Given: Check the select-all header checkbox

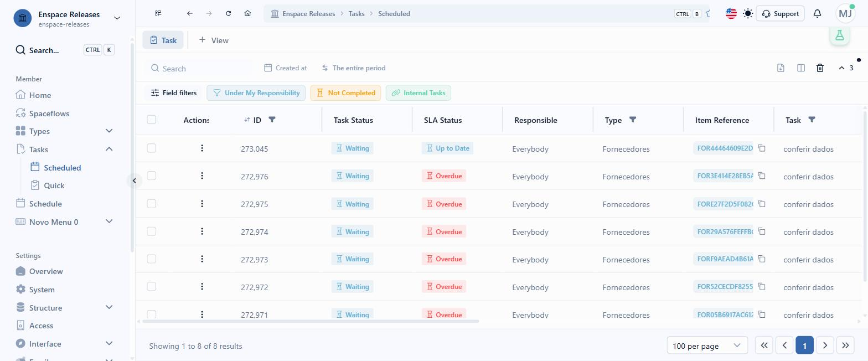Looking at the screenshot, I should tap(152, 120).
